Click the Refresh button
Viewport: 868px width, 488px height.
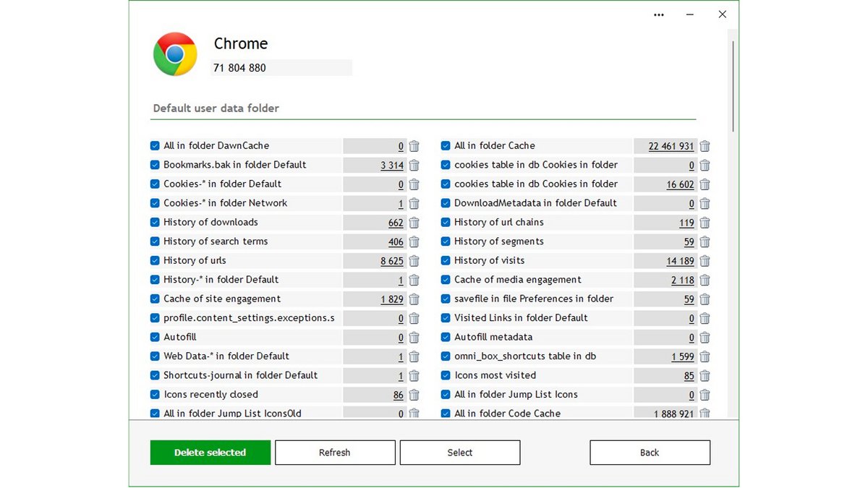click(x=335, y=452)
